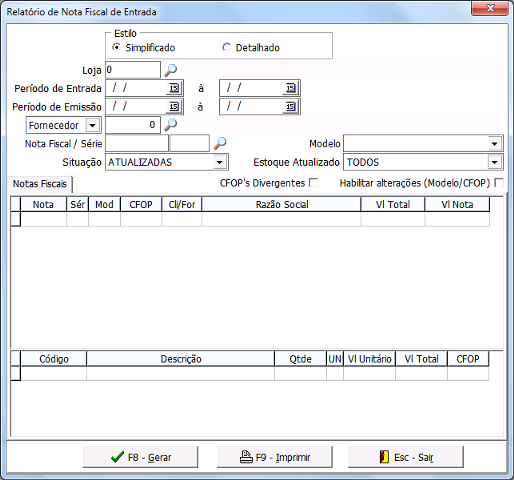Viewport: 514px width, 480px height.
Task: Open the Loja search magnifier
Action: coord(171,70)
